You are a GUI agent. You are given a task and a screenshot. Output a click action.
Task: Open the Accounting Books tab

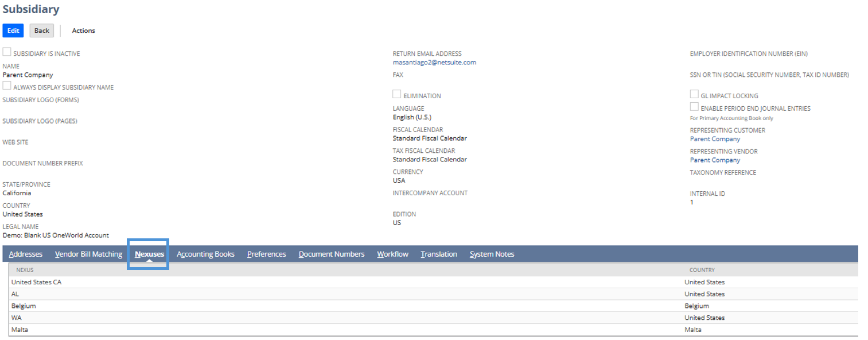click(205, 254)
